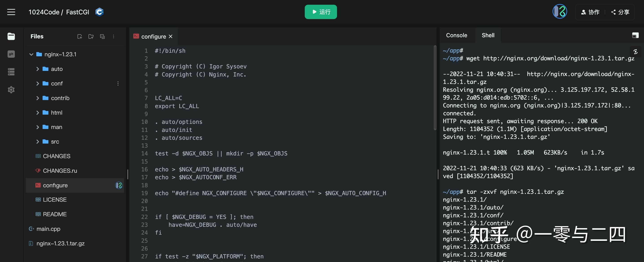Open the hamburger main menu

tap(11, 12)
